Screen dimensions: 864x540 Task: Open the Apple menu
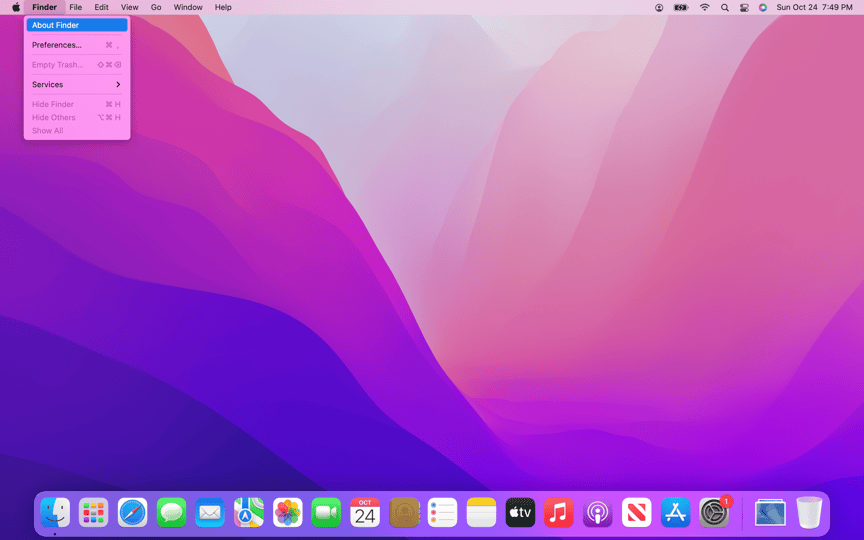tap(16, 7)
